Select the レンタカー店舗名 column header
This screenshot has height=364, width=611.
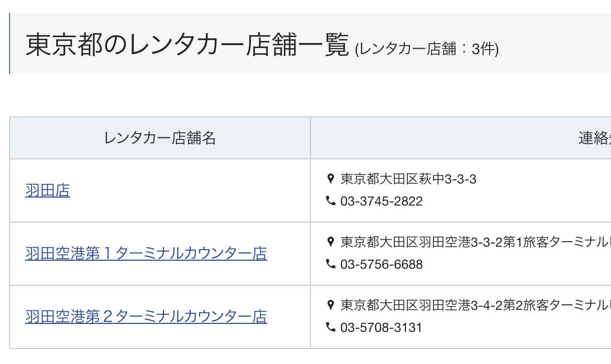click(x=160, y=138)
